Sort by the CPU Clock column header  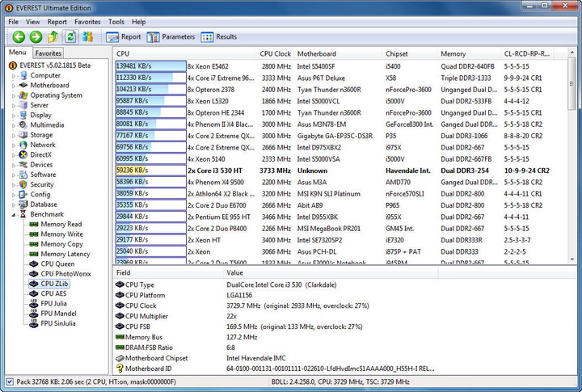coord(275,54)
